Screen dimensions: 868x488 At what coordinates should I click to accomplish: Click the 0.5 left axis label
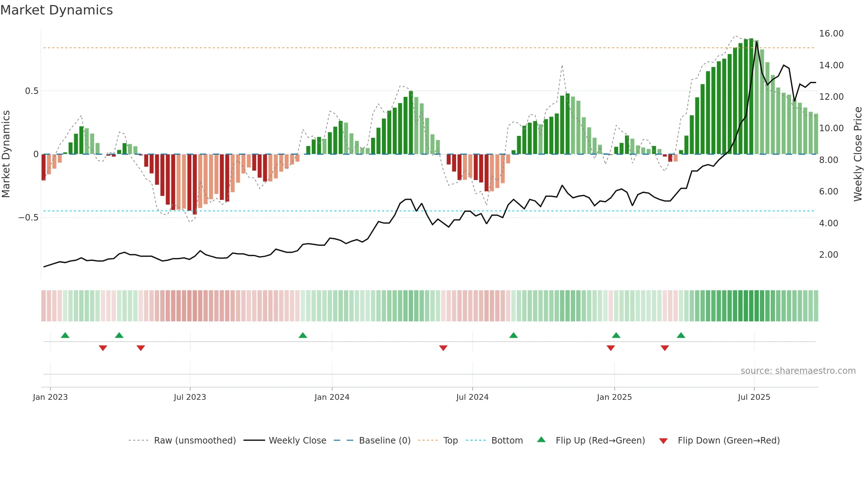[32, 91]
